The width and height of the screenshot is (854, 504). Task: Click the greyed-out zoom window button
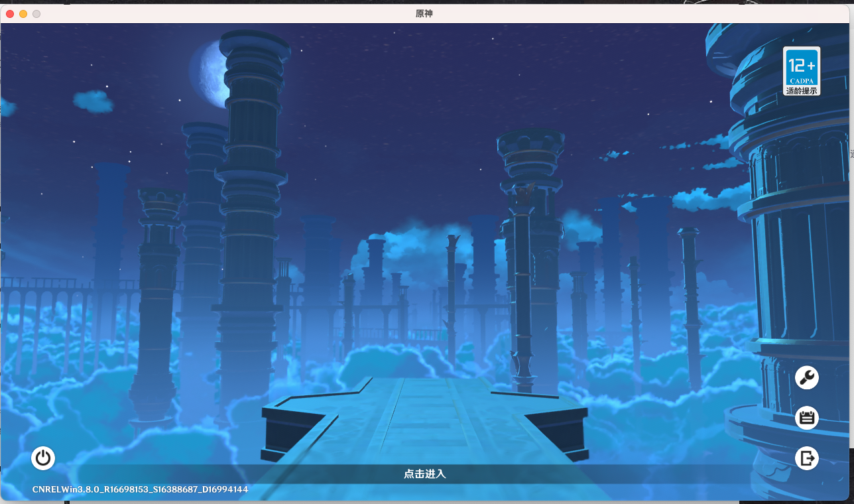pos(36,14)
